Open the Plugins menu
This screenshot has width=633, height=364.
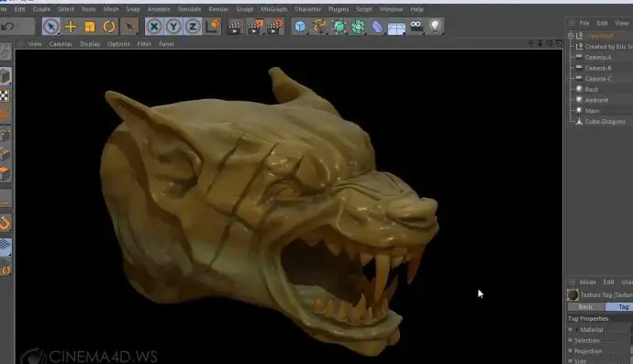click(x=339, y=9)
